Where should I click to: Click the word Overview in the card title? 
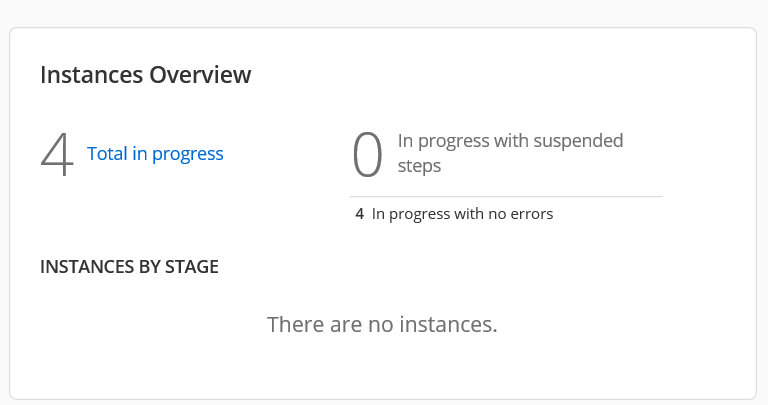click(200, 74)
